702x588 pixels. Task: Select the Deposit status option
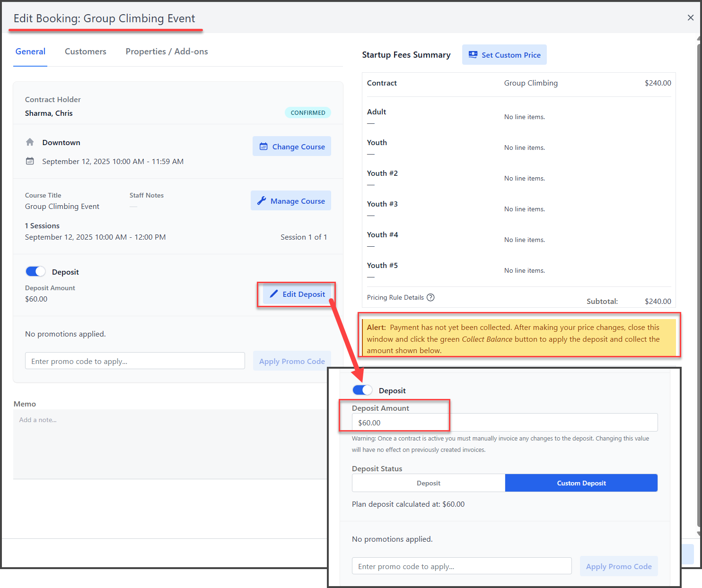[x=428, y=483]
